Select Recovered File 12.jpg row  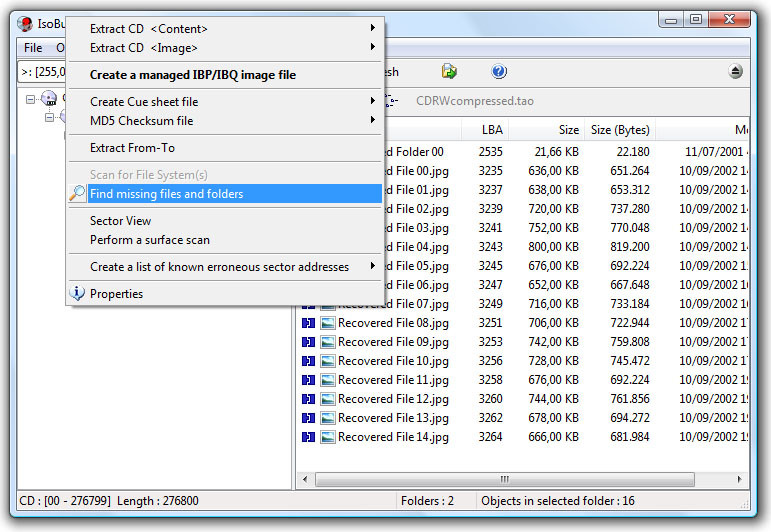click(524, 399)
